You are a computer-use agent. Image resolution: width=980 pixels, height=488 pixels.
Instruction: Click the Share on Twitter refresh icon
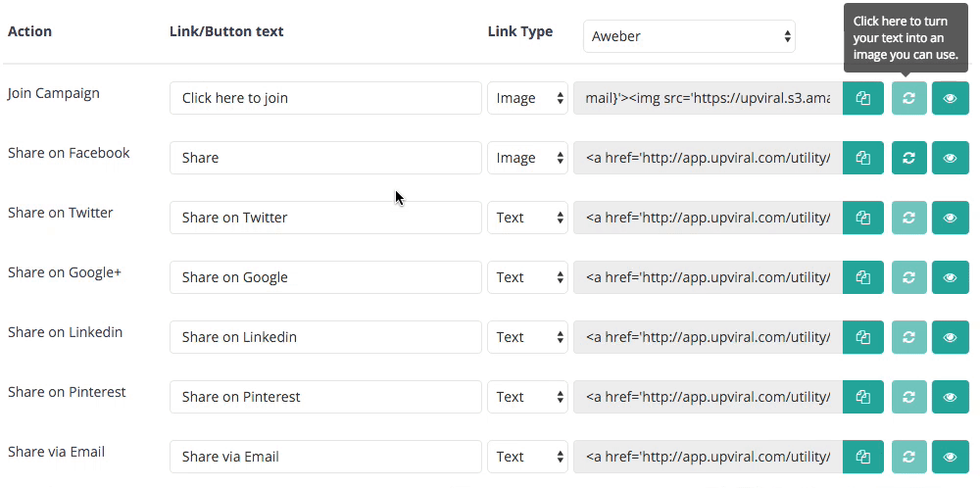[x=908, y=218]
